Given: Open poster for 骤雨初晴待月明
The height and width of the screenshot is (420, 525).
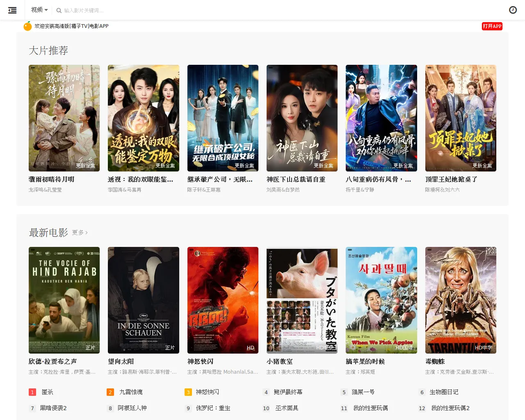Looking at the screenshot, I should point(64,118).
